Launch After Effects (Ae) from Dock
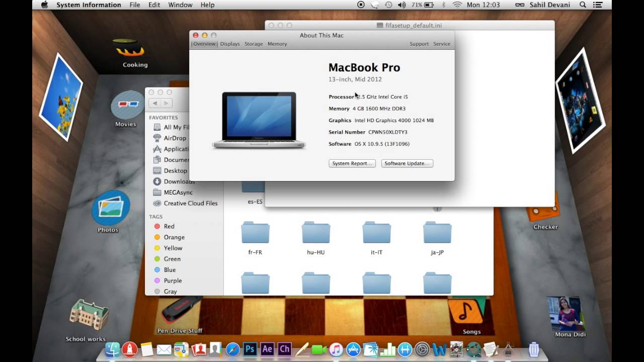The height and width of the screenshot is (362, 644). coord(267,349)
